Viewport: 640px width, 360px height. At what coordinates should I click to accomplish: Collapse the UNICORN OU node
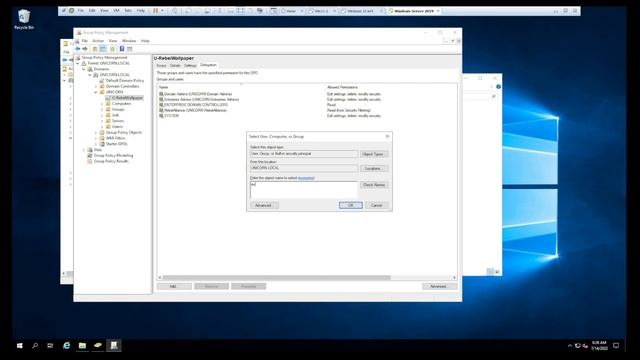tap(96, 92)
